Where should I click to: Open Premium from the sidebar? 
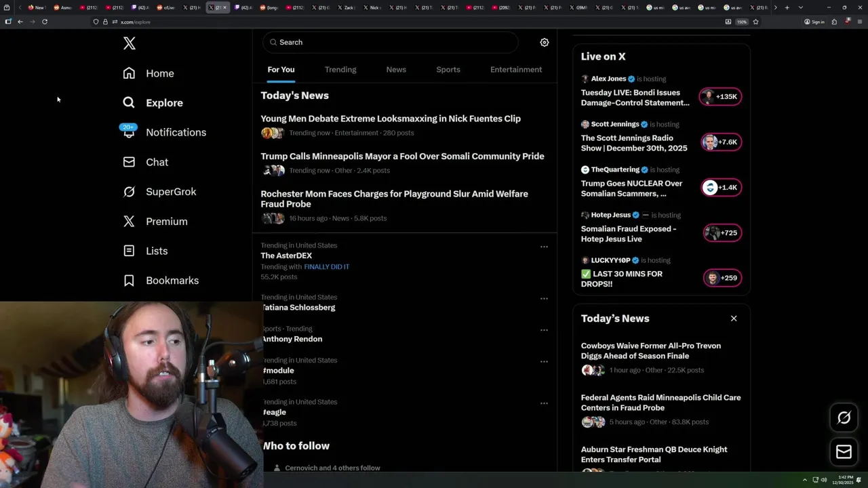click(155, 222)
